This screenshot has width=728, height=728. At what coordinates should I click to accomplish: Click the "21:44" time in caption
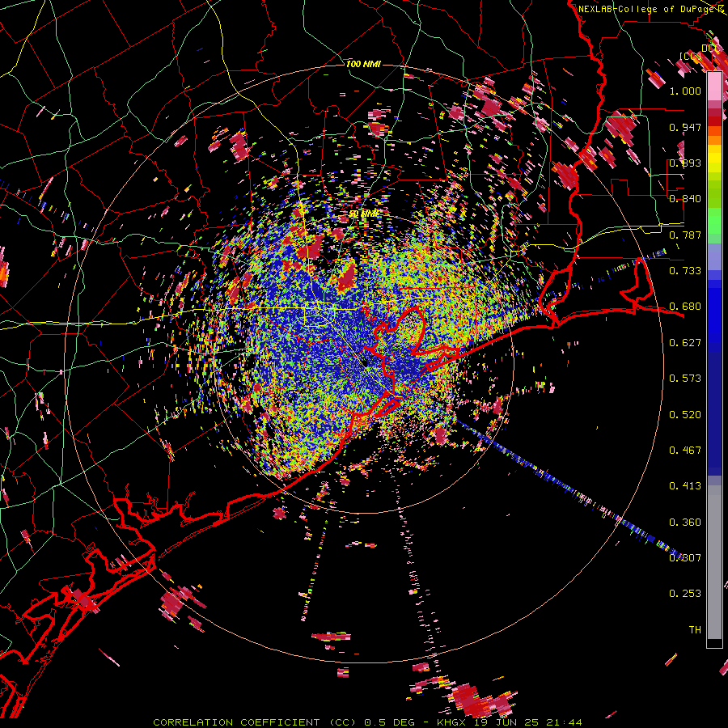pos(564,722)
